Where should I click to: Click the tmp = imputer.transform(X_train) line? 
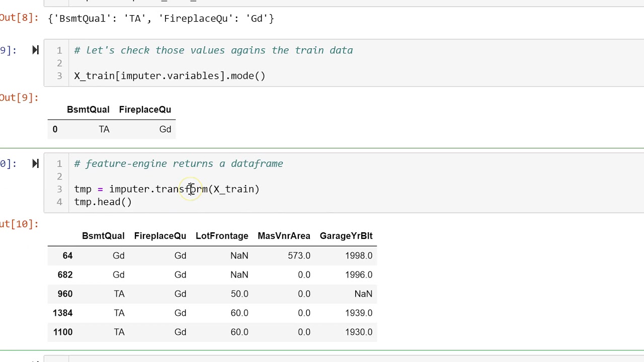point(167,189)
